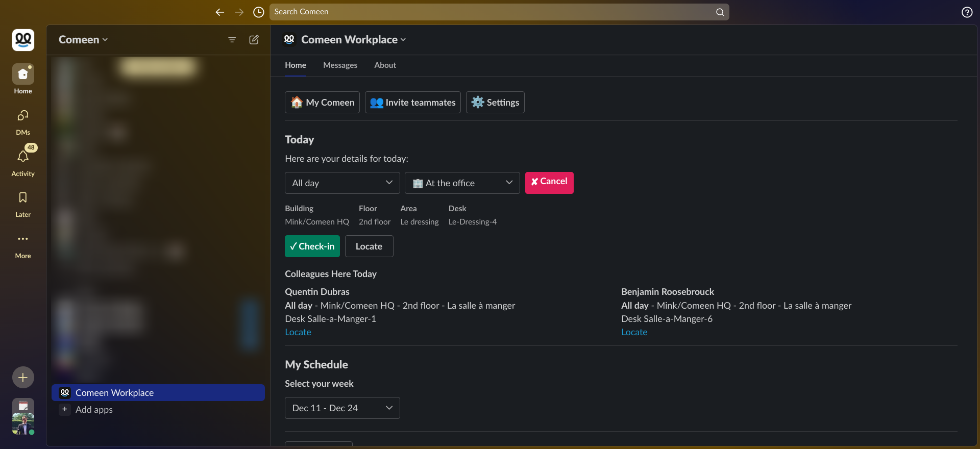Click the filter conversations icon
This screenshot has width=980, height=449.
tap(232, 40)
